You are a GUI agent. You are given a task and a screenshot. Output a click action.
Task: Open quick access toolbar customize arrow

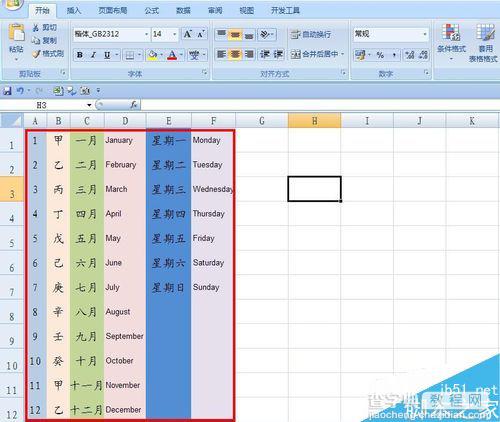(98, 91)
